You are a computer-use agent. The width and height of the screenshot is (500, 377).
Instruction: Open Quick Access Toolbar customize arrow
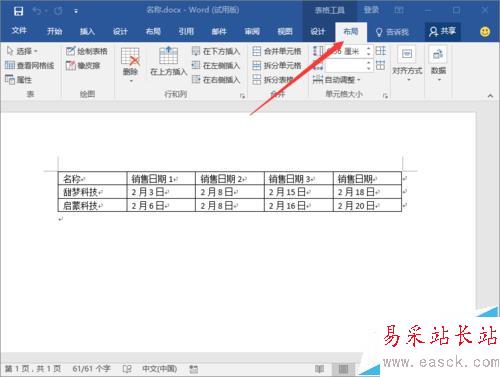76,11
